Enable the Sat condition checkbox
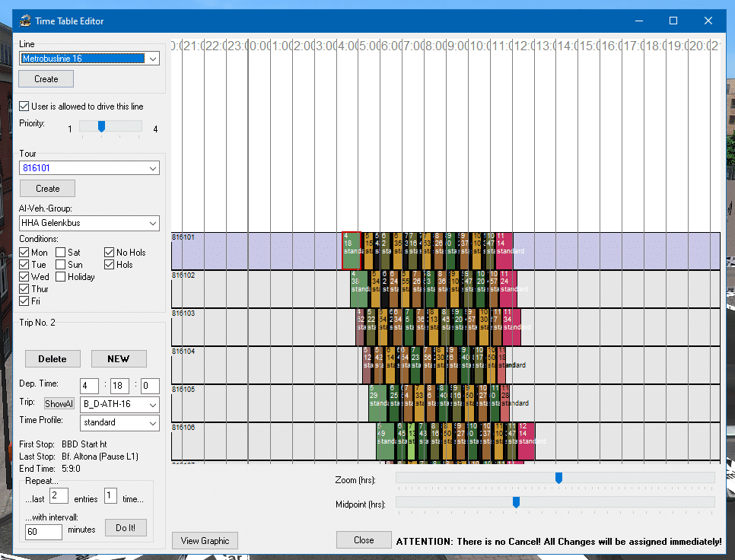This screenshot has height=560, width=735. tap(61, 253)
